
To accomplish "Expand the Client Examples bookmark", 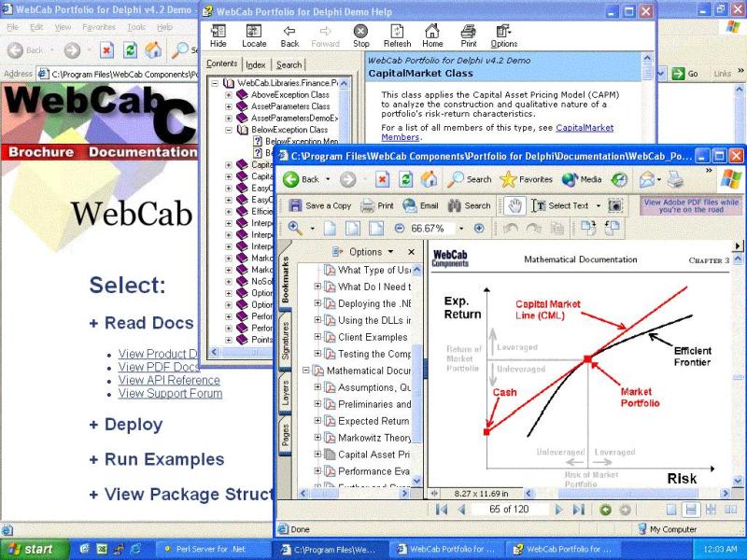I will [317, 337].
